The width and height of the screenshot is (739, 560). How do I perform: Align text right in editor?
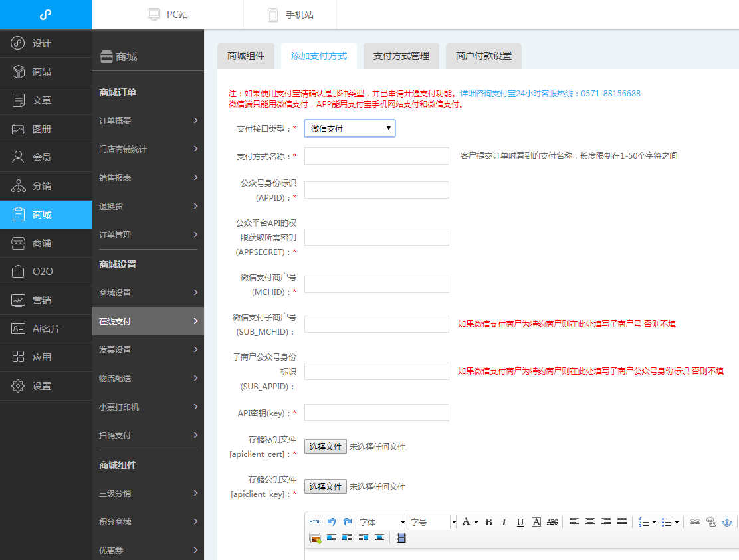[x=606, y=522]
